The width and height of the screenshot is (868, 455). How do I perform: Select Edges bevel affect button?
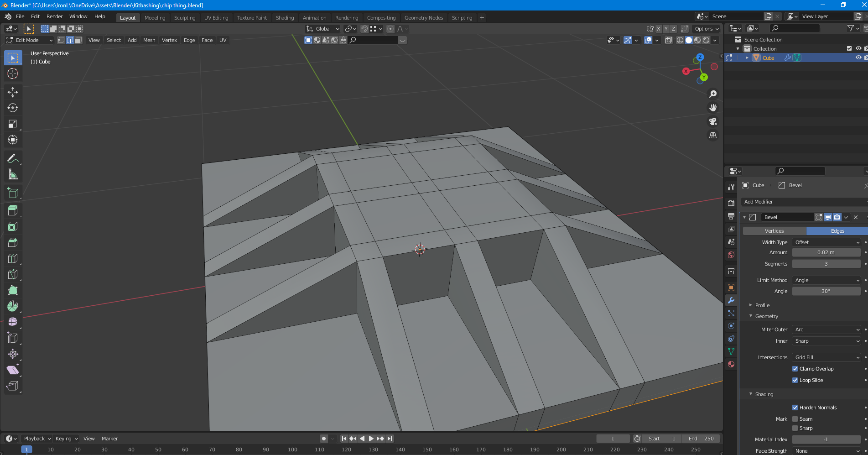coord(837,231)
